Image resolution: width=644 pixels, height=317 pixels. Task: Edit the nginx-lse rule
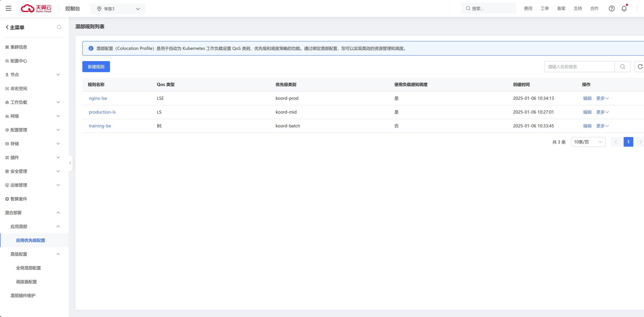point(587,98)
